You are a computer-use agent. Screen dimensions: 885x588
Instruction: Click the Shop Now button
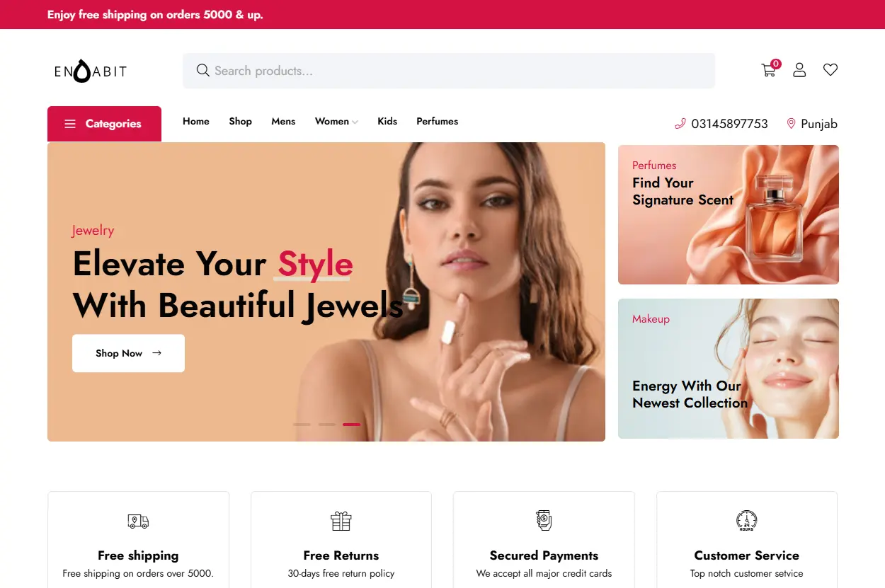[128, 353]
